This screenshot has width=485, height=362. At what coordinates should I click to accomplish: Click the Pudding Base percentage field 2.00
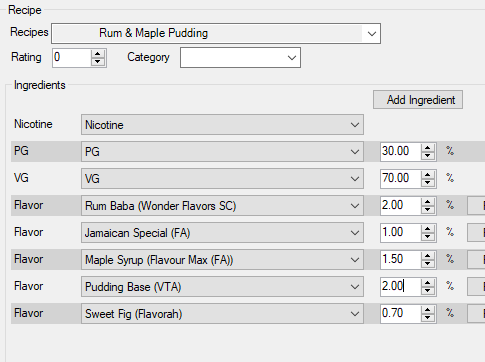(x=400, y=286)
